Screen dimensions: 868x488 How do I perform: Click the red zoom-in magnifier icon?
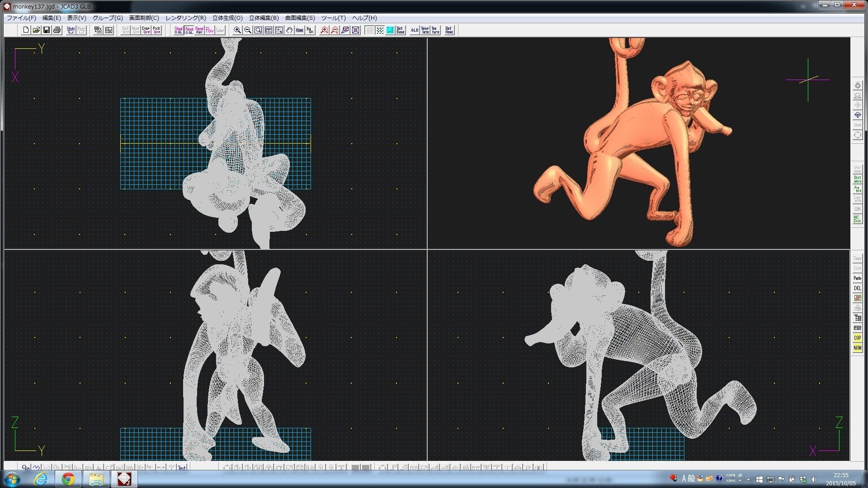pos(324,30)
